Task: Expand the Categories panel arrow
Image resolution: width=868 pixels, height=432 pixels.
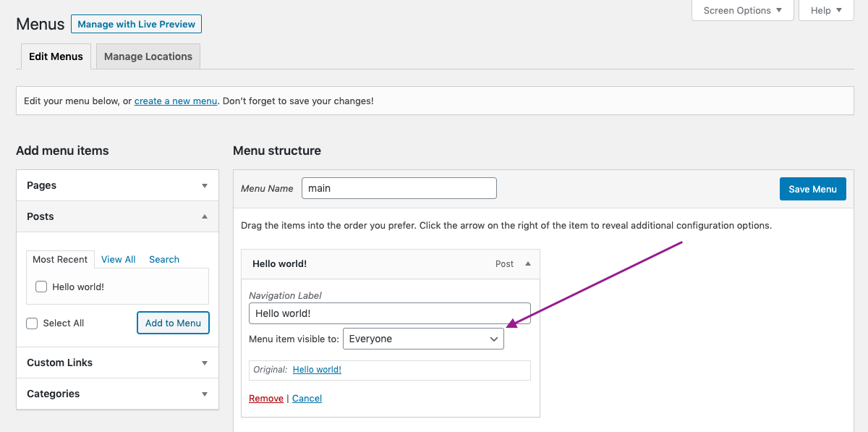Action: pyautogui.click(x=205, y=394)
